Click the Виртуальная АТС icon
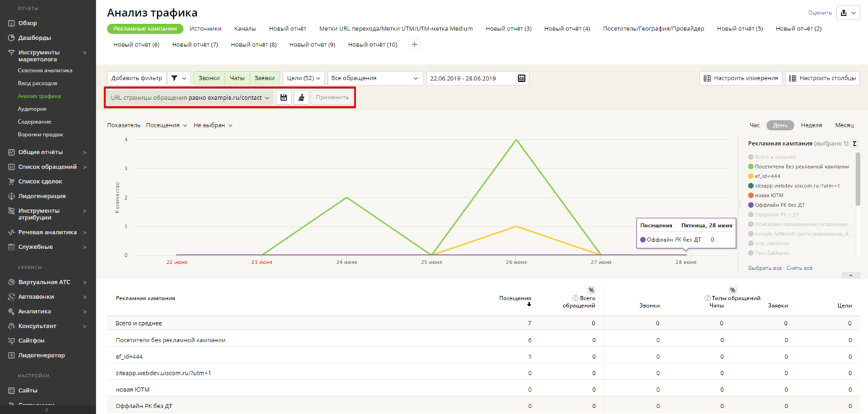The image size is (868, 414). pyautogui.click(x=11, y=282)
